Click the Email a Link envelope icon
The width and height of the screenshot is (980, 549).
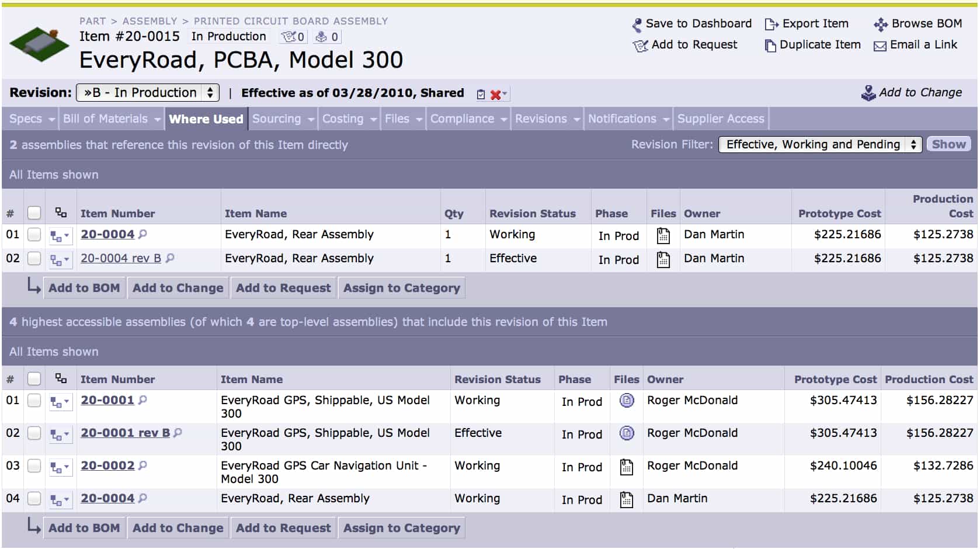pos(880,46)
